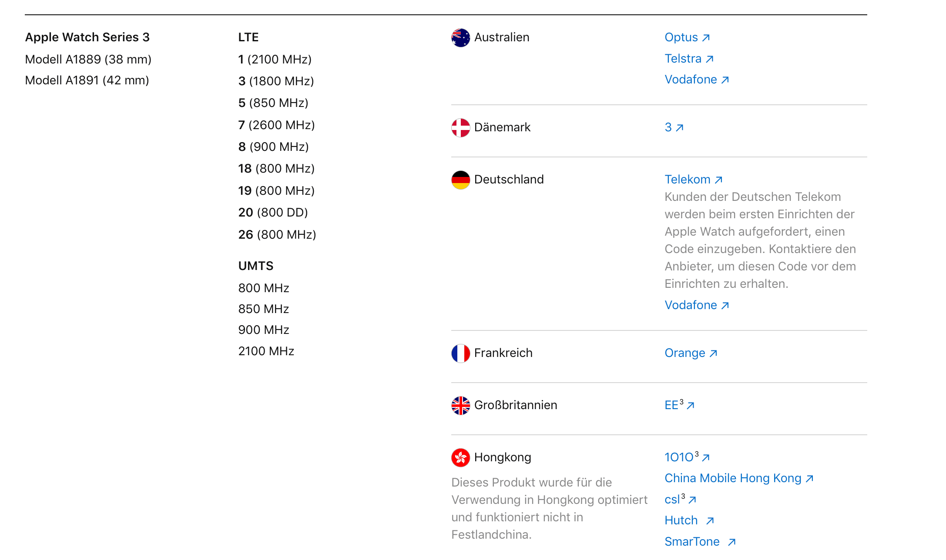
Task: Open the Telstra carrier link
Action: click(x=689, y=58)
